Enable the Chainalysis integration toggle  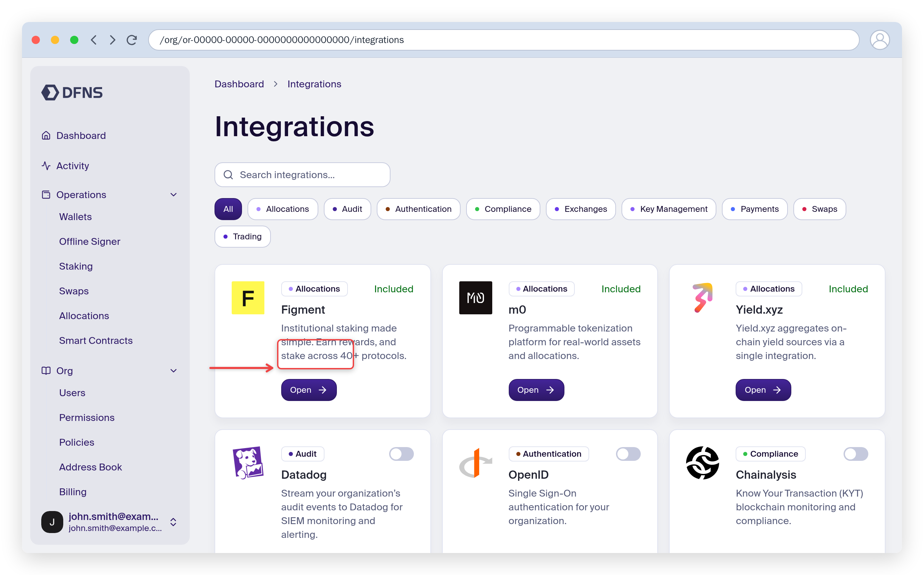856,454
